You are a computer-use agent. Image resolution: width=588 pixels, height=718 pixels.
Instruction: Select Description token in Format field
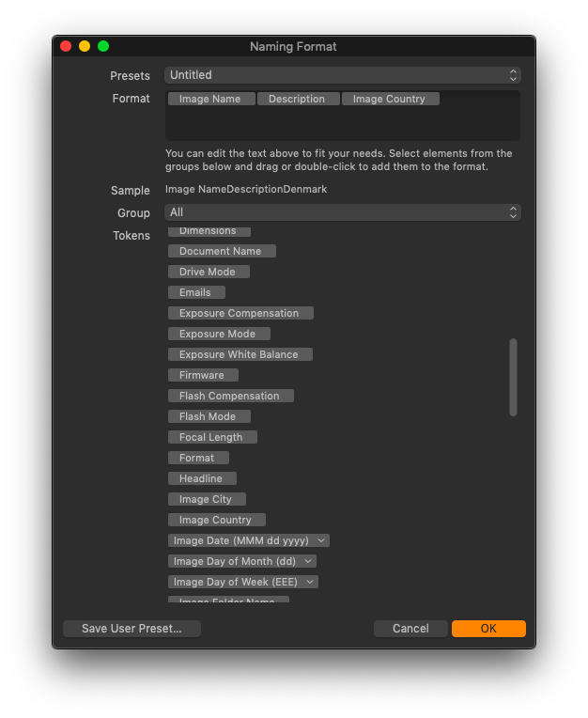point(299,99)
